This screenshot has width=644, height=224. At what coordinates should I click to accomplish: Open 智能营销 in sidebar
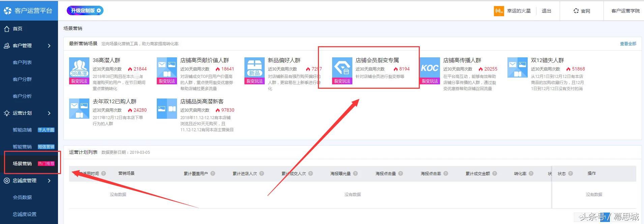point(22,147)
